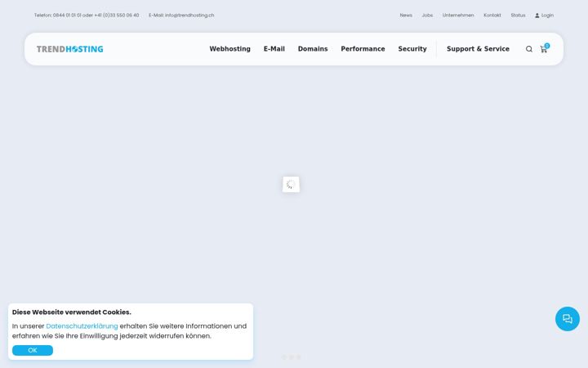
Task: Open the live chat bubble
Action: [567, 319]
